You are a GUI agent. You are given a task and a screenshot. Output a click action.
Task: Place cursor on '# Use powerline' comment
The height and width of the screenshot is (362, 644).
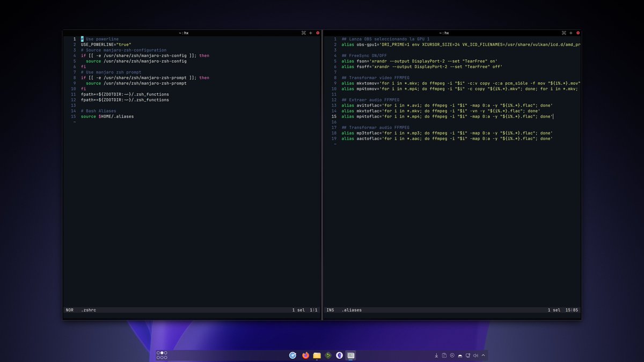(x=100, y=39)
